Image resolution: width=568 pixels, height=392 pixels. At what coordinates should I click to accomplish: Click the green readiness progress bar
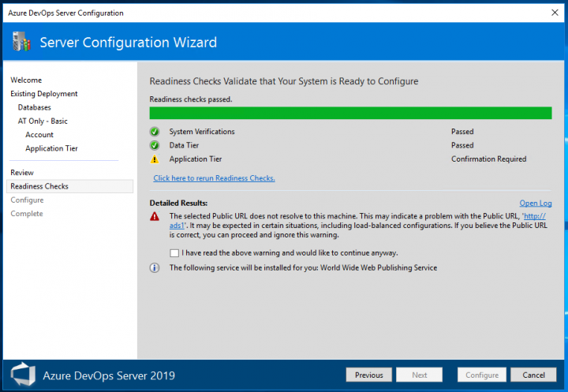350,113
